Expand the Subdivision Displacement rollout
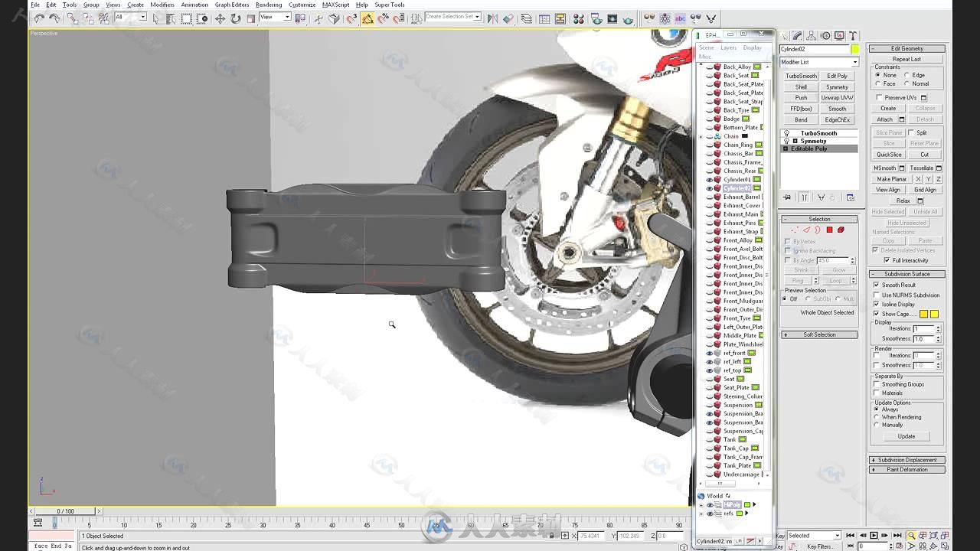Image resolution: width=980 pixels, height=551 pixels. [x=907, y=460]
